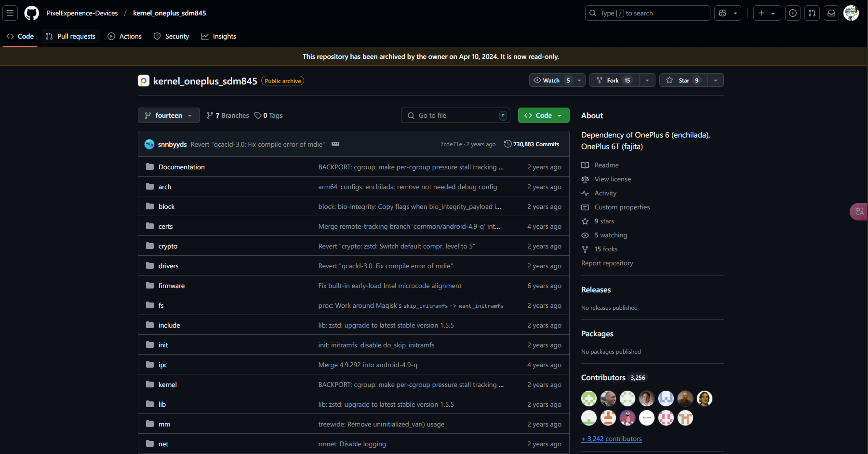
Task: Open the Releases heading link
Action: pyautogui.click(x=596, y=289)
